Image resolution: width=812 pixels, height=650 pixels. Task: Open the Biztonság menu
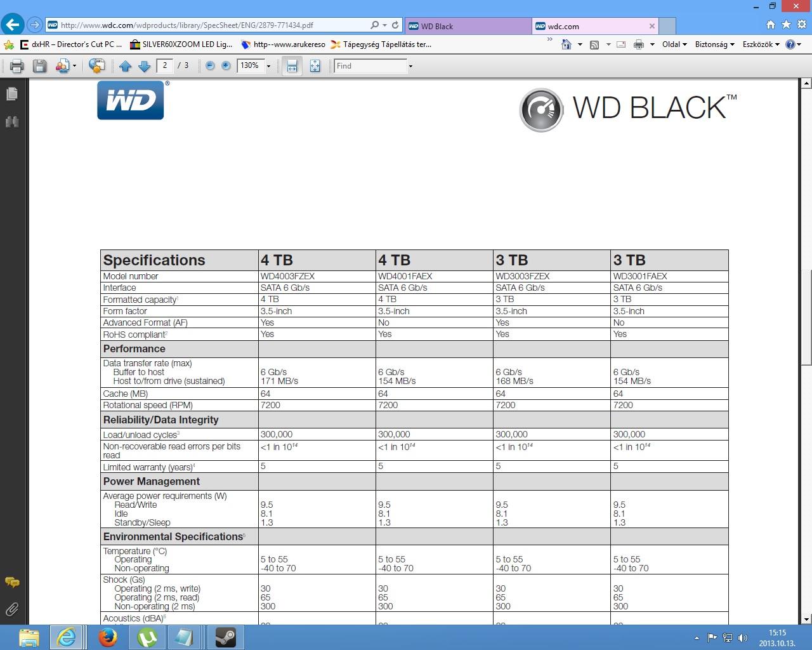tap(714, 44)
